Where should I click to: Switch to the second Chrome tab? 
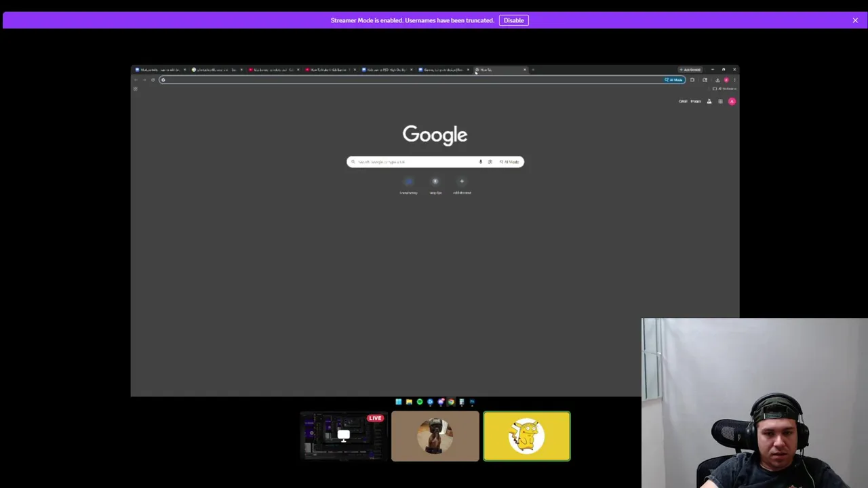tap(216, 70)
